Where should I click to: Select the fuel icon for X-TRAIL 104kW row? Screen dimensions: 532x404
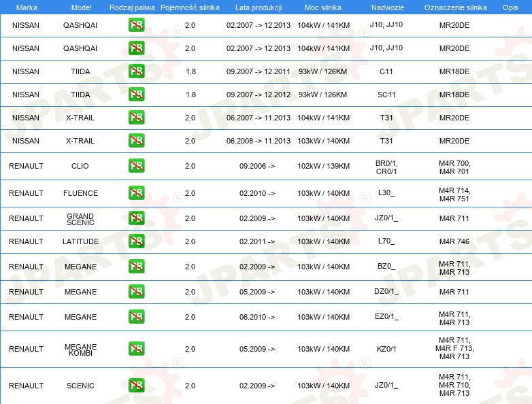[136, 118]
